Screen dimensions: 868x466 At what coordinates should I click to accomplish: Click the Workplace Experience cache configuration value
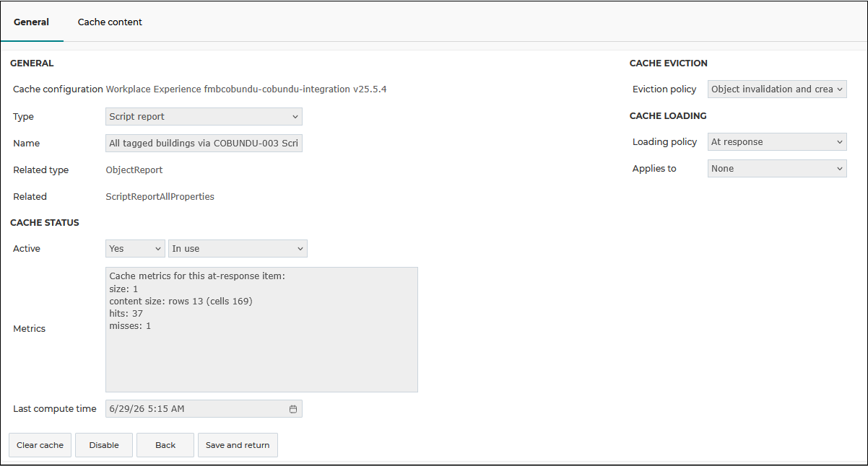pos(246,89)
